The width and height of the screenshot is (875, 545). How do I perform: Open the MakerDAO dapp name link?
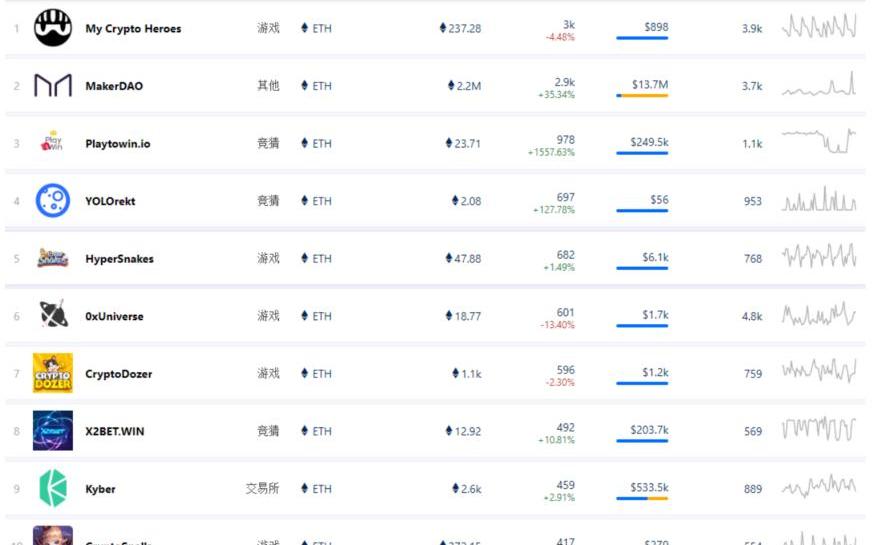coord(114,86)
